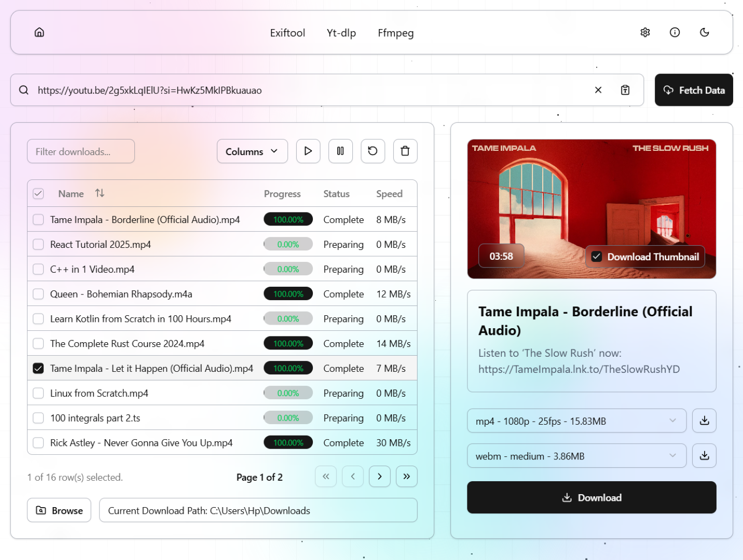The image size is (743, 560).
Task: Expand the webm medium audio format dropdown
Action: pyautogui.click(x=576, y=456)
